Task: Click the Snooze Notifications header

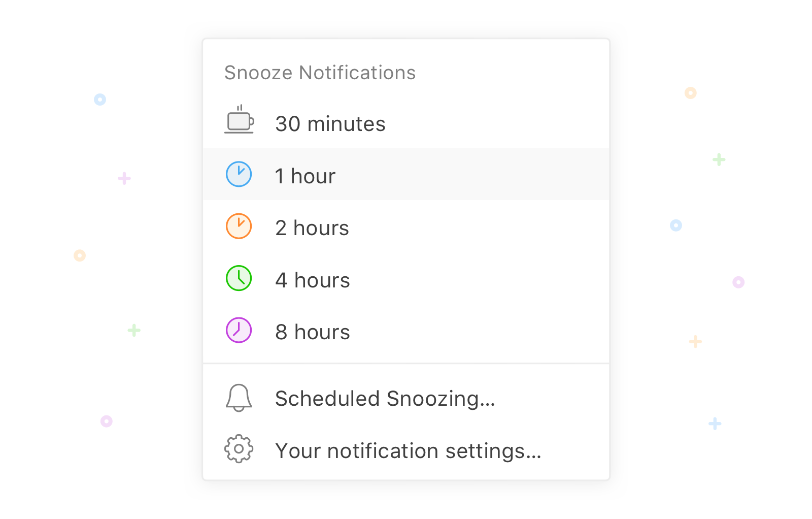Action: coord(319,72)
